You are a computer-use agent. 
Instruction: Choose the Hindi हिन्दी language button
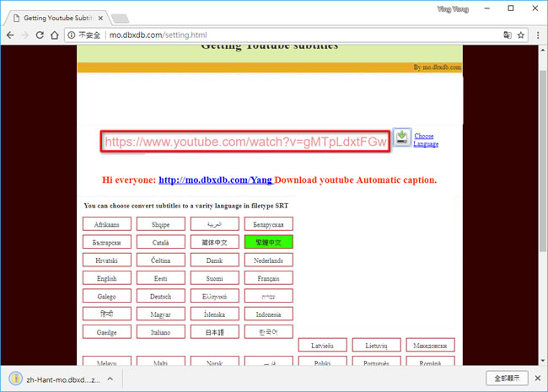coord(107,314)
